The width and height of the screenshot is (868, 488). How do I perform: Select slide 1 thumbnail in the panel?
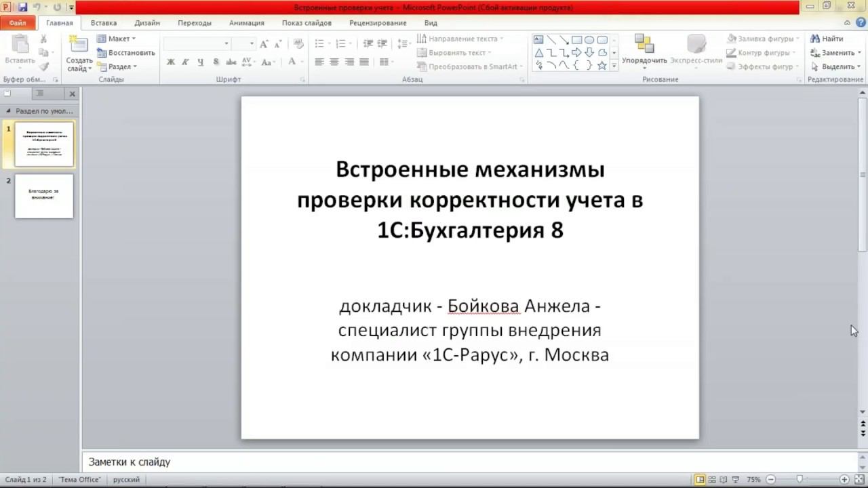[44, 144]
